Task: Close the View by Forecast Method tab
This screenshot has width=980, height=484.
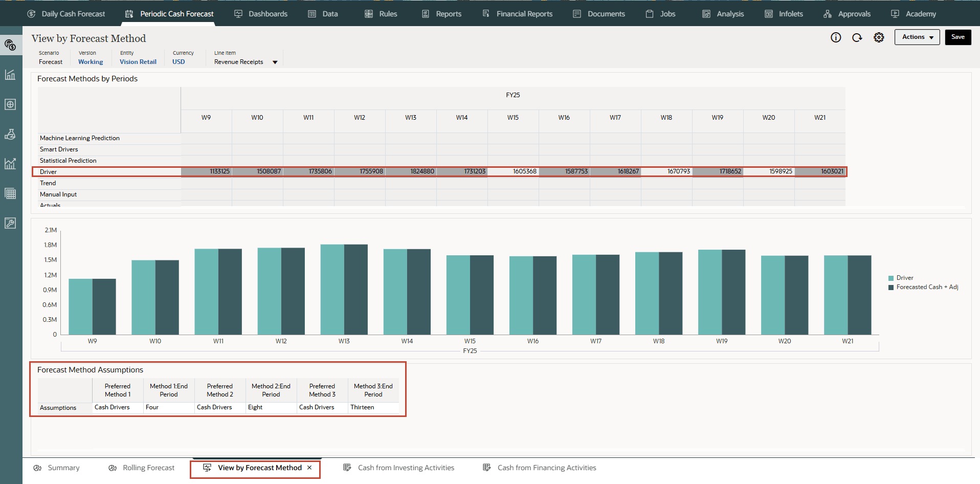Action: pyautogui.click(x=309, y=468)
